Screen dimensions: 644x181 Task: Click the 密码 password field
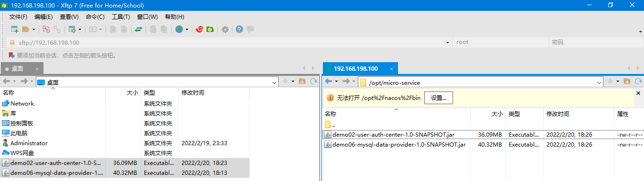(x=595, y=42)
